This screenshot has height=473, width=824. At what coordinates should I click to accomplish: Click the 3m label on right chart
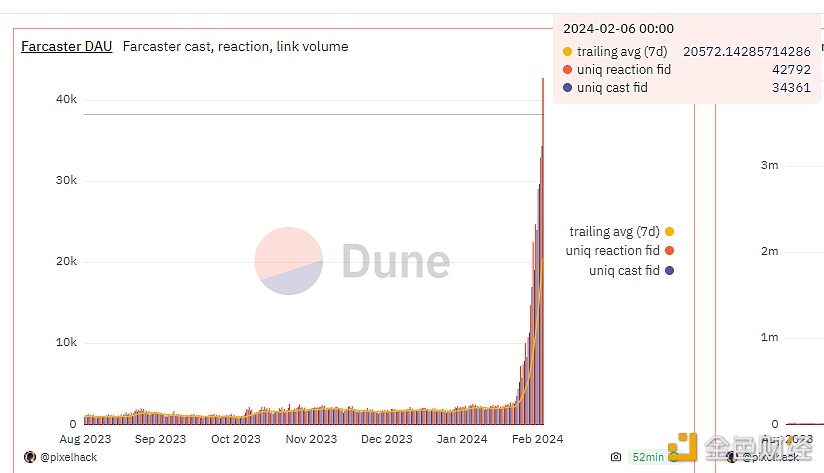click(x=769, y=165)
